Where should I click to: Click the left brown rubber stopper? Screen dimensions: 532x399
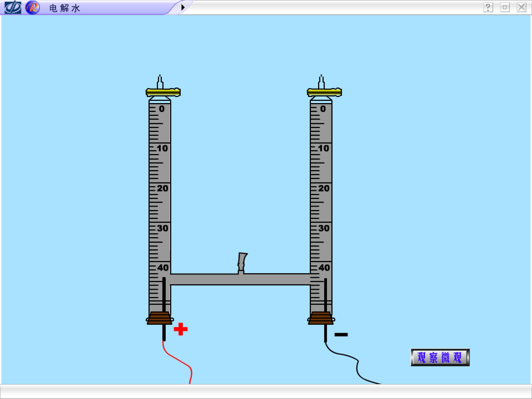click(x=160, y=318)
